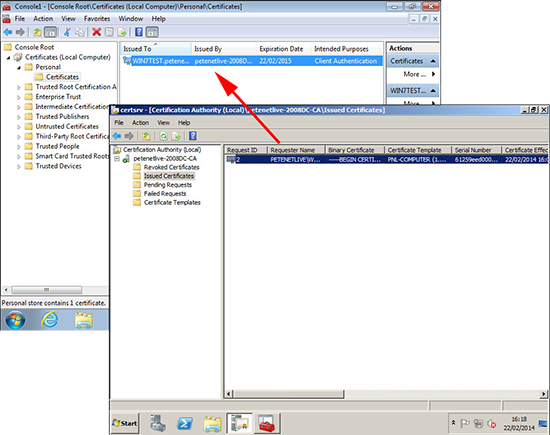The image size is (550, 435).
Task: Open Internet Explorer from Windows 7 taskbar
Action: 49,320
